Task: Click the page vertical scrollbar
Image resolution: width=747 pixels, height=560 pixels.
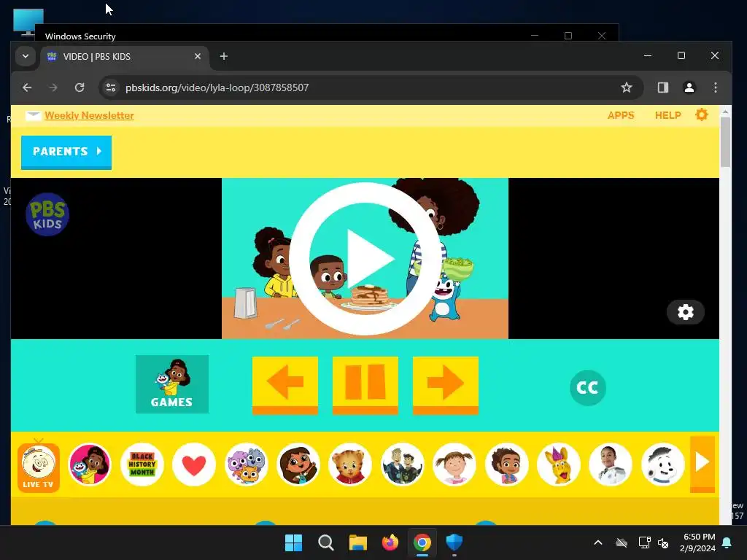Action: (x=725, y=143)
